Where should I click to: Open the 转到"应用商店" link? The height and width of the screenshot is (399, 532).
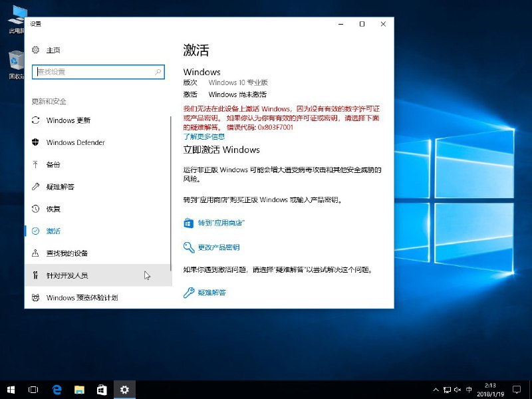coord(221,223)
